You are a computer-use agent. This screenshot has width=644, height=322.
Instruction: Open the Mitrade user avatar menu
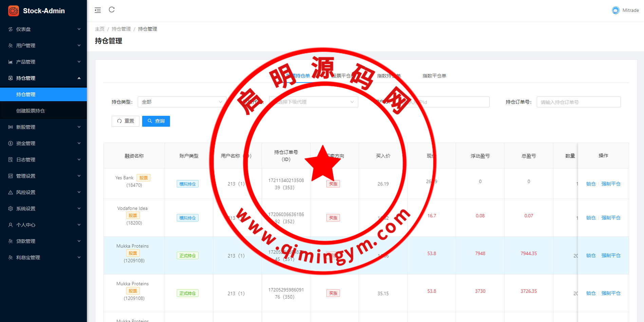[615, 11]
